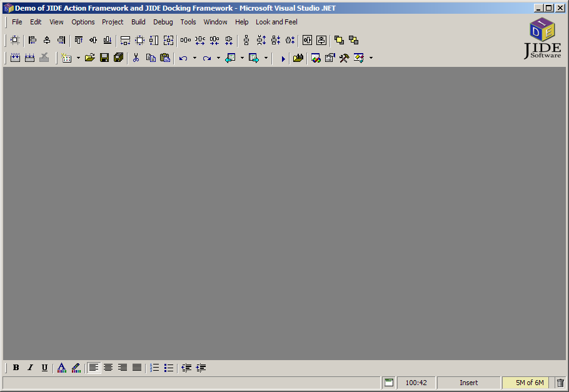The height and width of the screenshot is (392, 569).
Task: Click the Make Same Size icon
Action: click(x=168, y=40)
